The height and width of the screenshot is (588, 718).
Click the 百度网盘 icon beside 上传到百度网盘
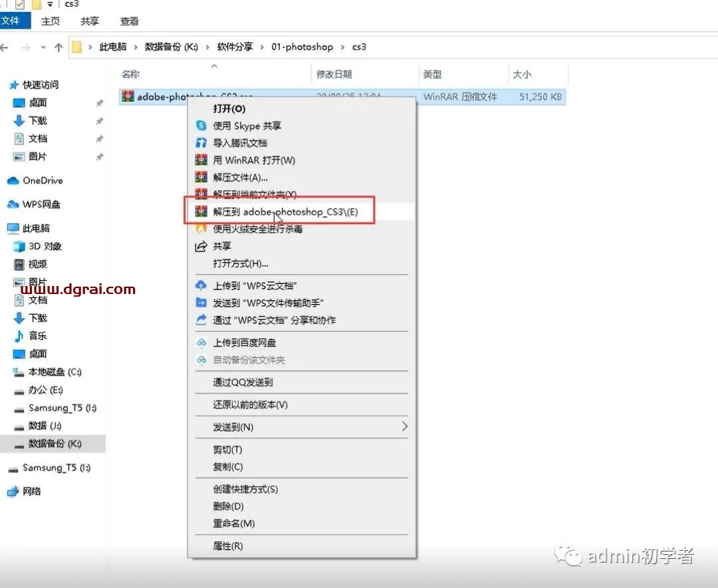(x=201, y=343)
